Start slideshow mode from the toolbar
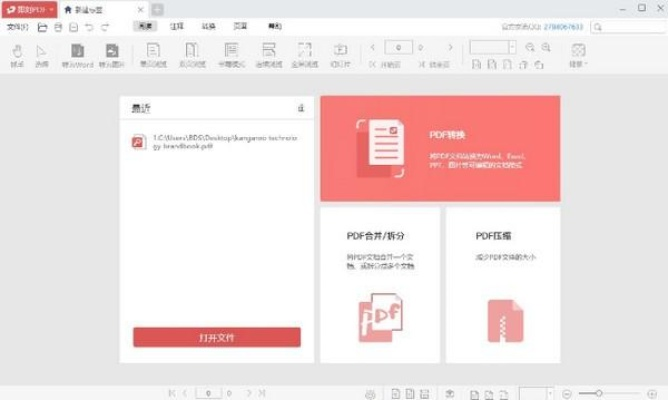 click(340, 55)
